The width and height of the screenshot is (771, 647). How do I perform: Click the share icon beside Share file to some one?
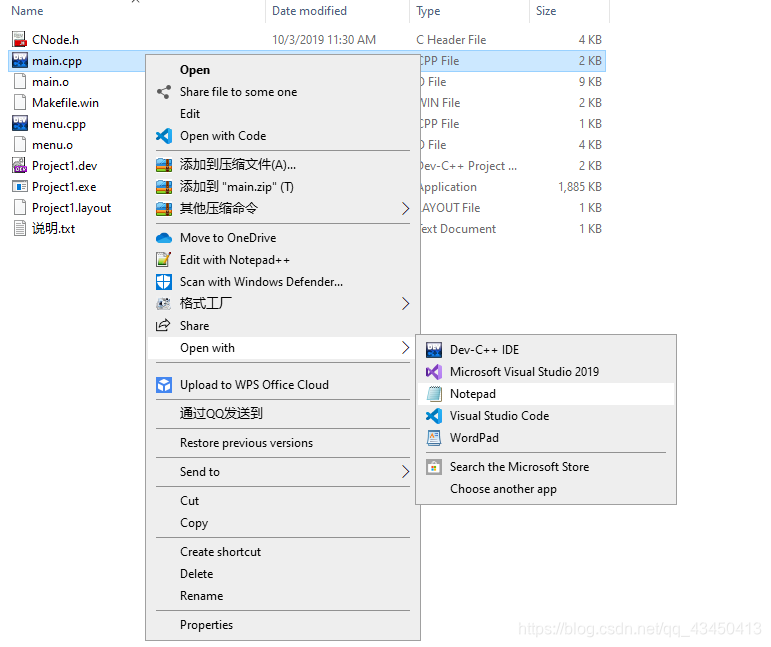164,92
